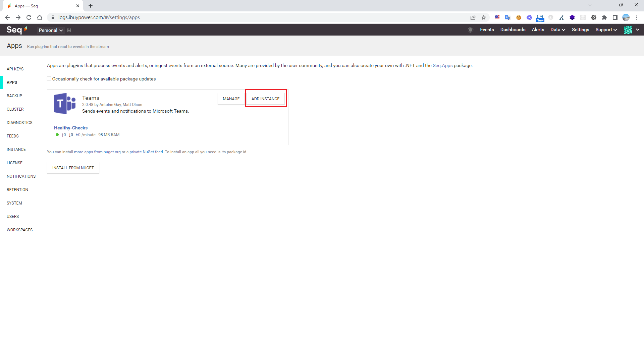The width and height of the screenshot is (644, 346).
Task: Click the browser address bar URL
Action: pos(99,17)
